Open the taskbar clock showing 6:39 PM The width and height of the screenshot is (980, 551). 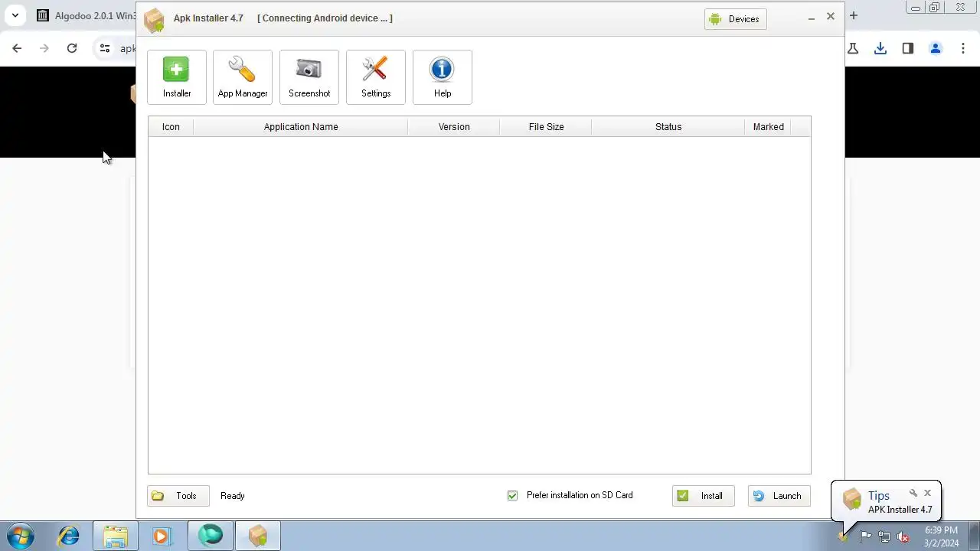pos(941,536)
